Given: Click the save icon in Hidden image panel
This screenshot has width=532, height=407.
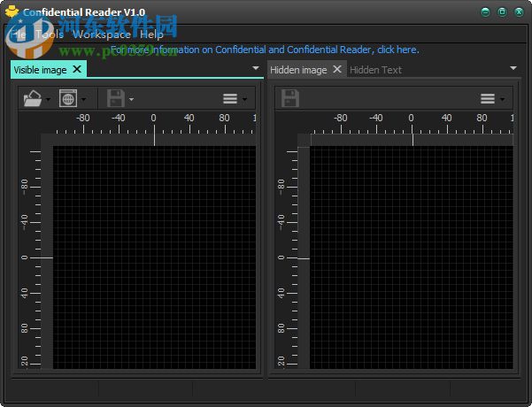Looking at the screenshot, I should [289, 99].
